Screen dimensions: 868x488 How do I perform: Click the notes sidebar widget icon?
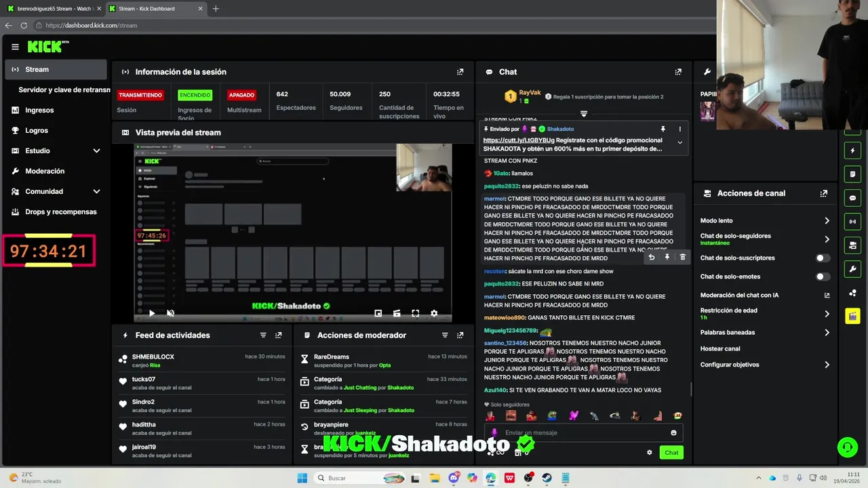[x=852, y=174]
